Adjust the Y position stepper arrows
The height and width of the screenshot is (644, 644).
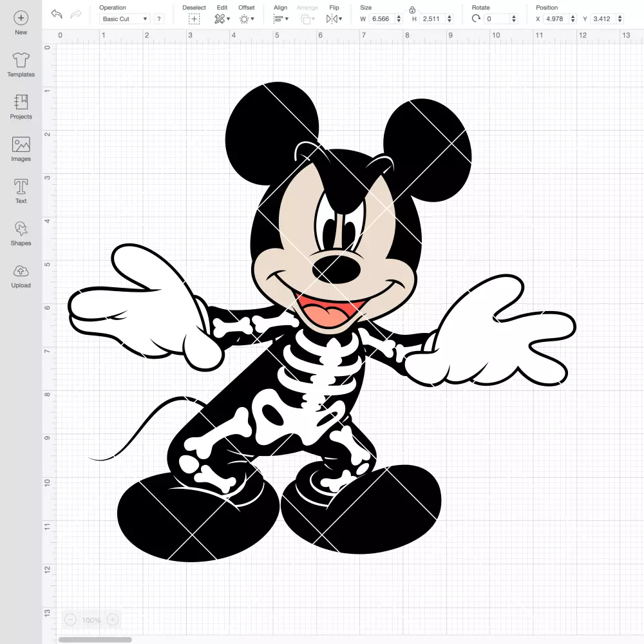[x=620, y=19]
